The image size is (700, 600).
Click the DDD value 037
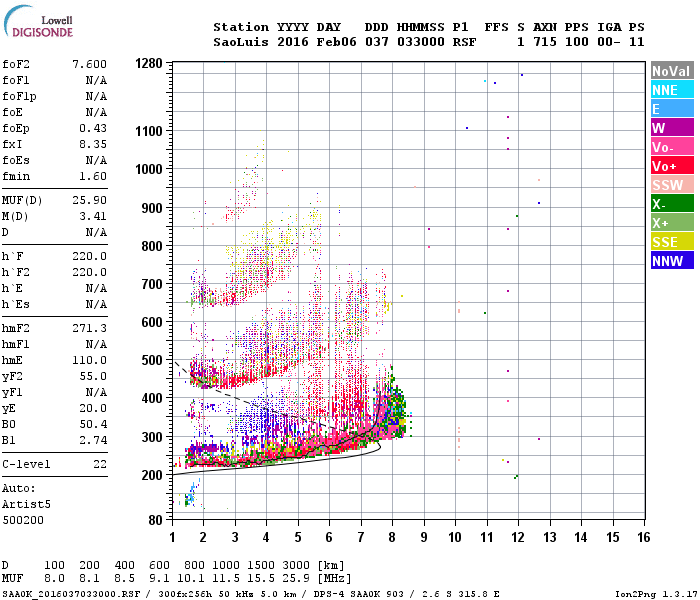(377, 42)
